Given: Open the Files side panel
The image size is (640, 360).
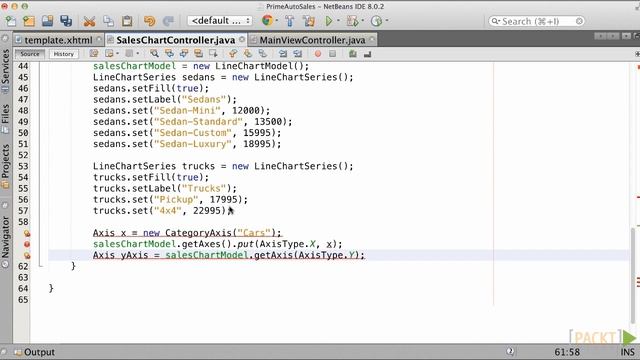Looking at the screenshot, I should click(5, 118).
